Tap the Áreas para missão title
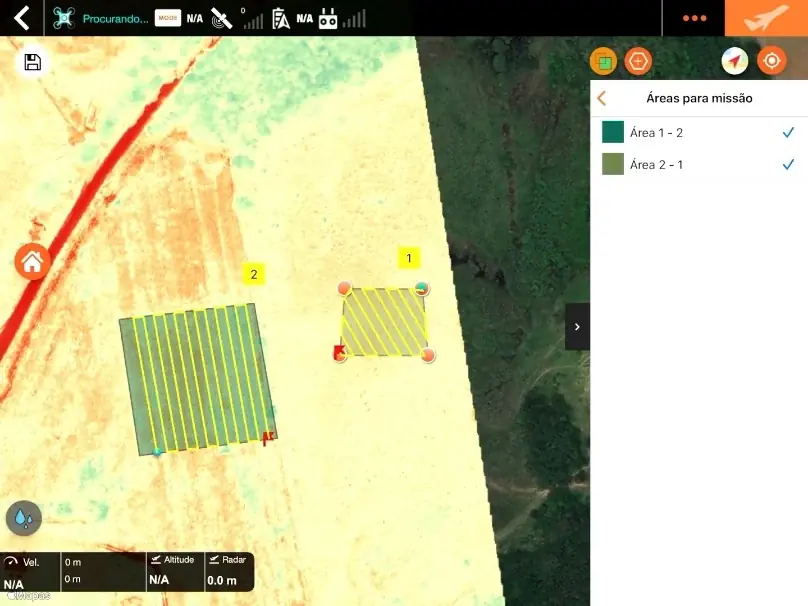808x606 pixels. [x=699, y=98]
